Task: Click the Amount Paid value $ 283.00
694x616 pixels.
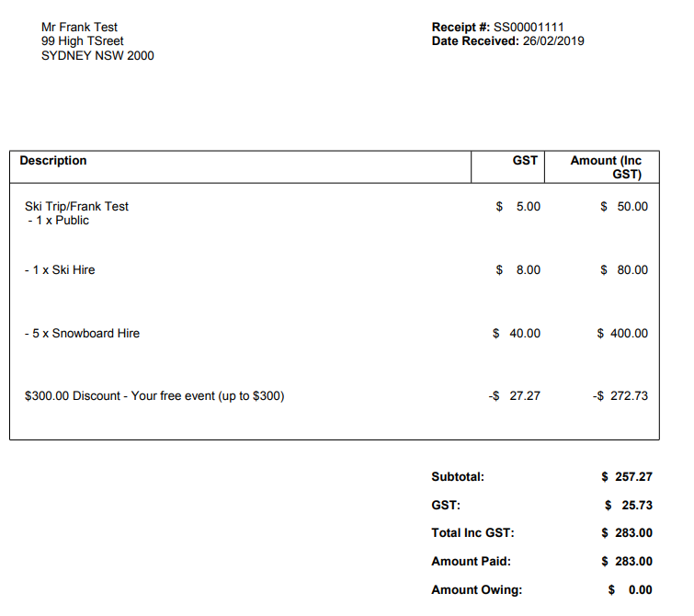Action: 627,561
